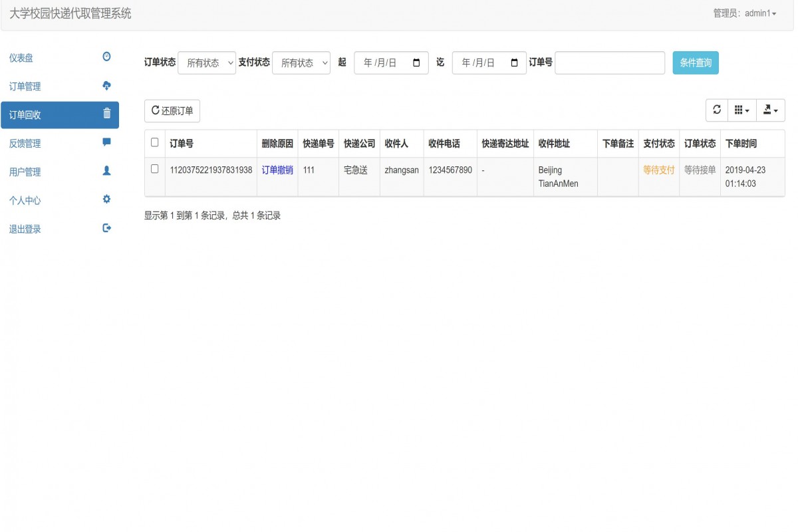Check the select-all checkbox in table header
The height and width of the screenshot is (532, 798).
click(154, 143)
